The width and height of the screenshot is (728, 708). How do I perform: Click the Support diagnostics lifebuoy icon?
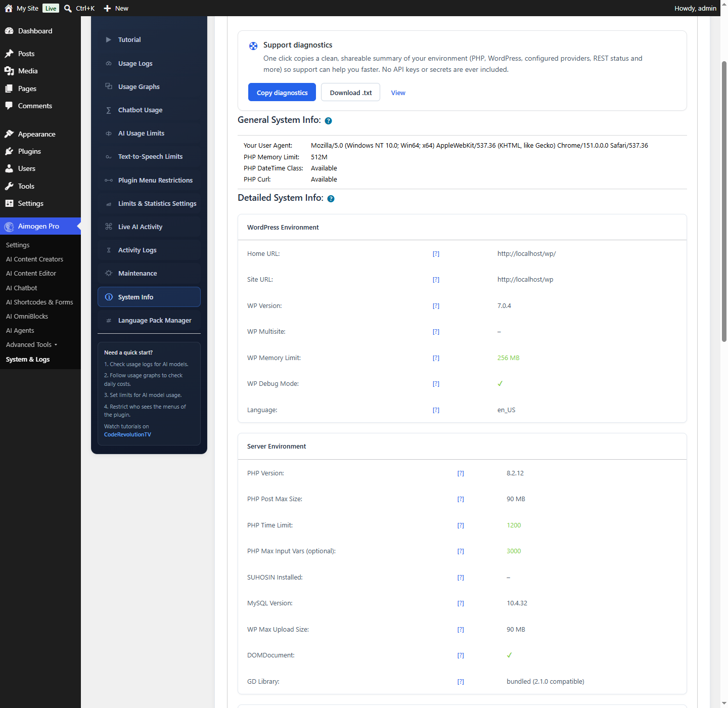coord(253,46)
